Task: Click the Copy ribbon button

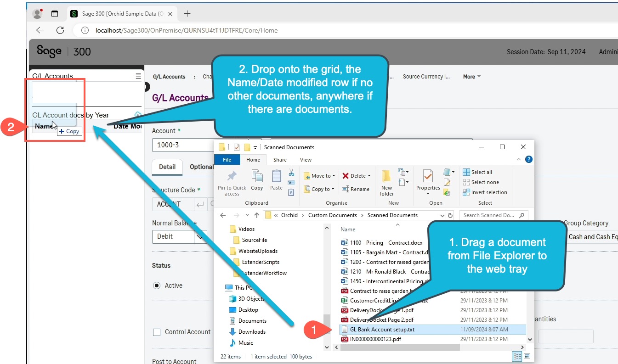Action: tap(257, 180)
